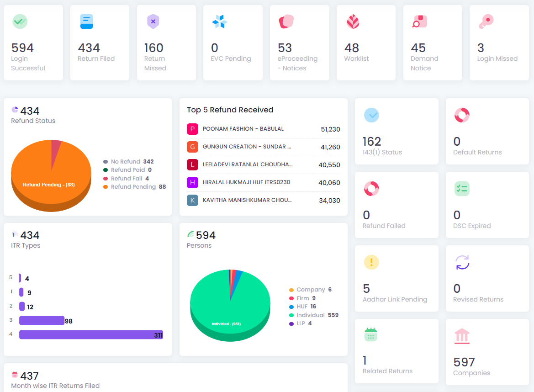Click the blue Return Filed document icon
Screen dimensions: 534x392
pyautogui.click(x=86, y=21)
